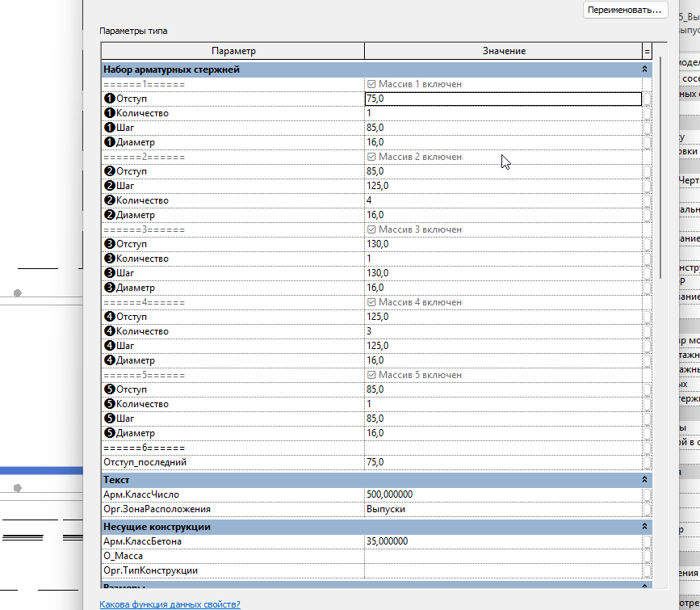Edit array 2 Шаг value 125,0
Image resolution: width=700 pixels, height=610 pixels.
coord(503,186)
